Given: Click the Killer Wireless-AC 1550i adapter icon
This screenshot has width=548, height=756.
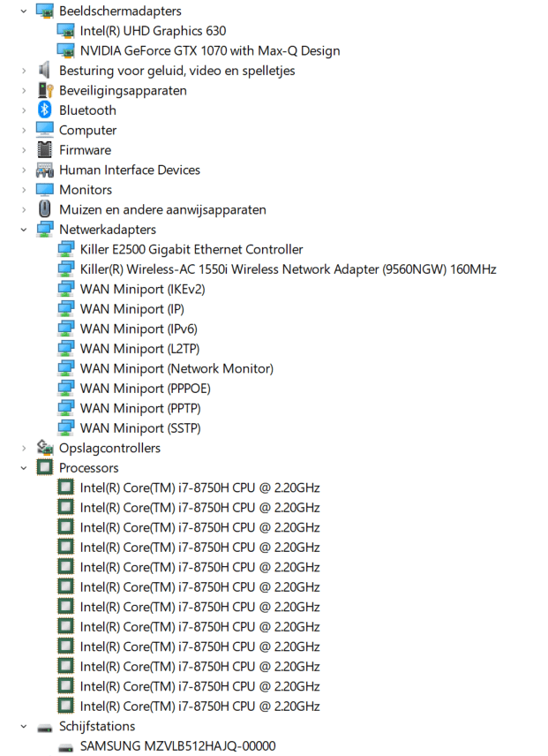Looking at the screenshot, I should pos(65,269).
